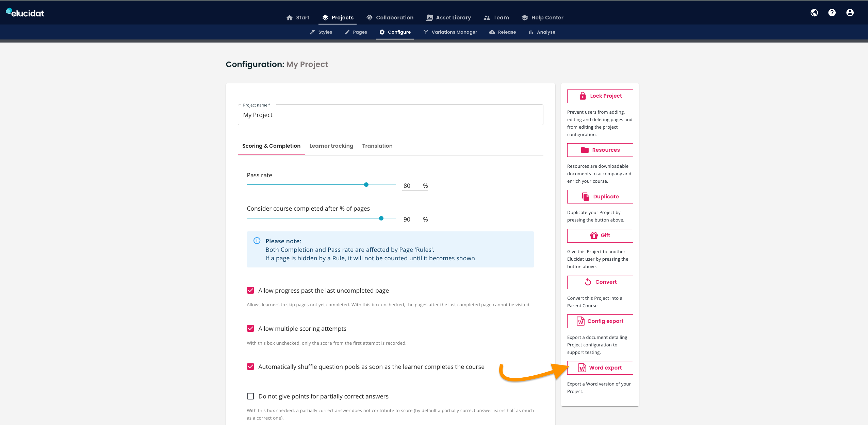Image resolution: width=868 pixels, height=425 pixels.
Task: Open the Translation tab
Action: coord(377,146)
